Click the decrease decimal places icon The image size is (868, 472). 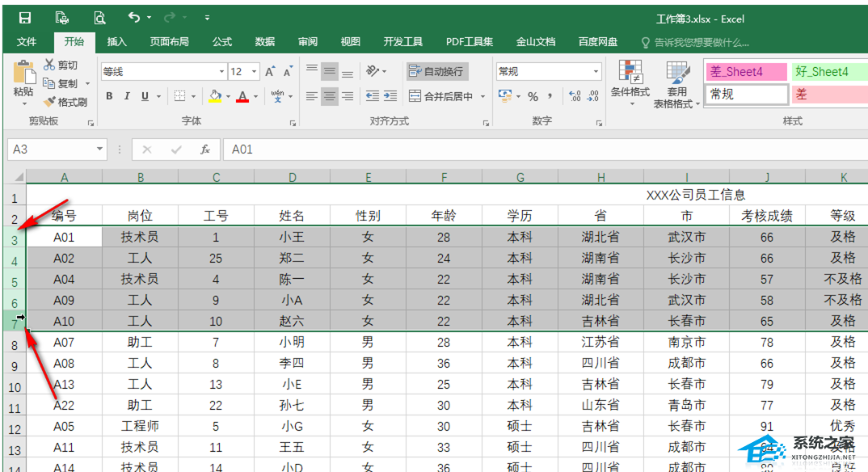(x=593, y=96)
